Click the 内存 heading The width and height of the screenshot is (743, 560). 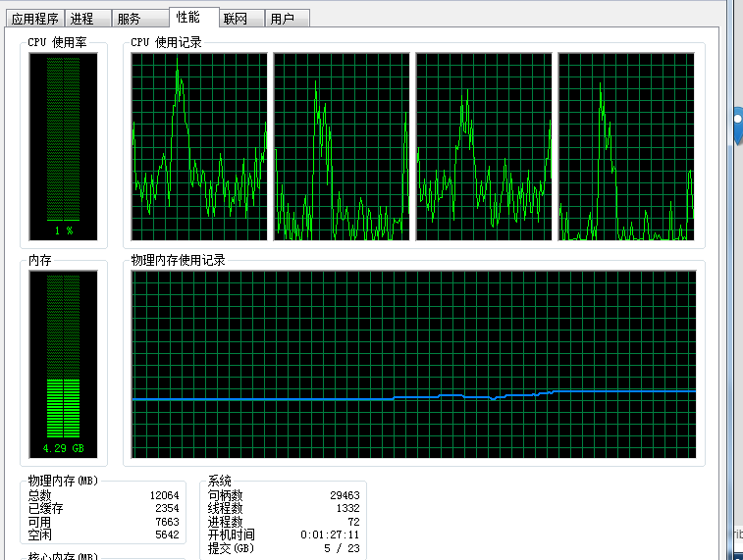[x=40, y=260]
